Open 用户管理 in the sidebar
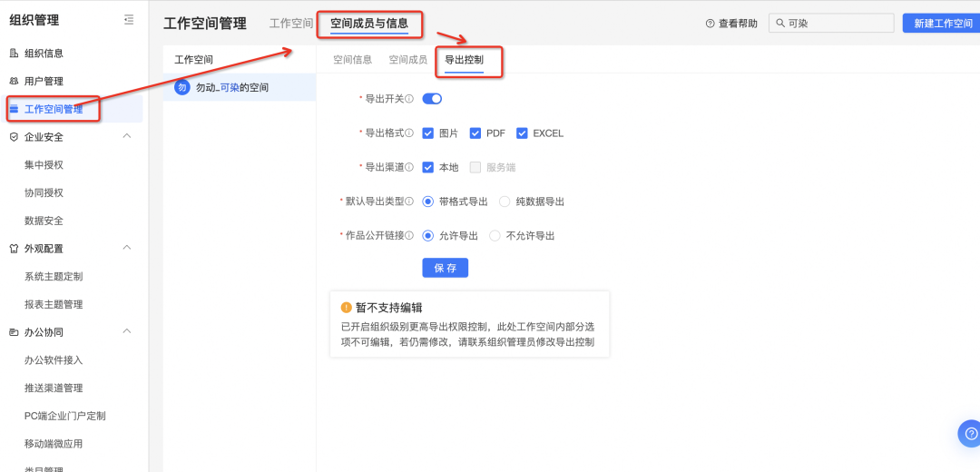Screen dimensions: 980x472 point(44,81)
